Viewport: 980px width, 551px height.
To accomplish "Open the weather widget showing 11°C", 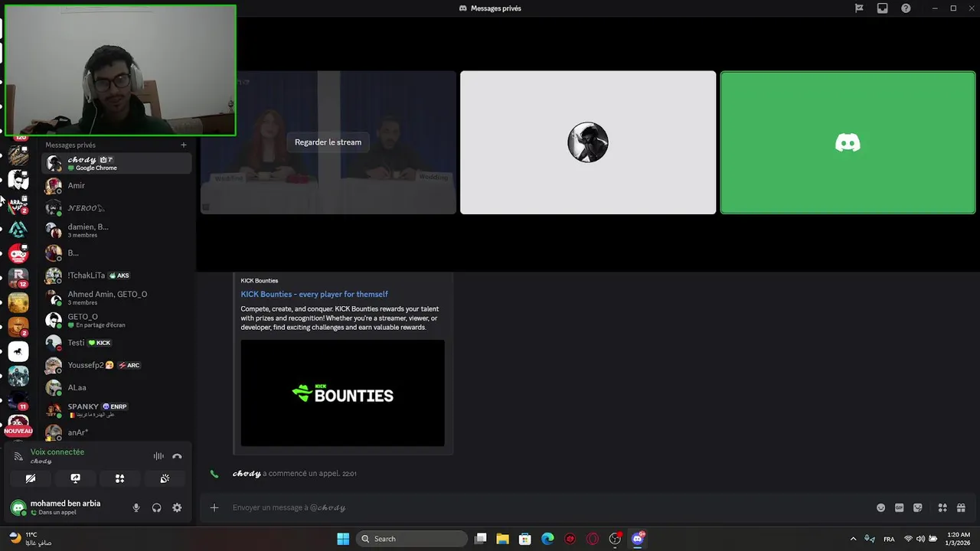I will (x=31, y=539).
